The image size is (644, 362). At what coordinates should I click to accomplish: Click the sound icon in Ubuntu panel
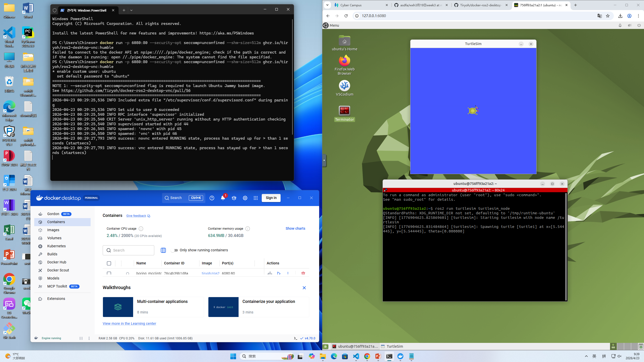[630, 25]
